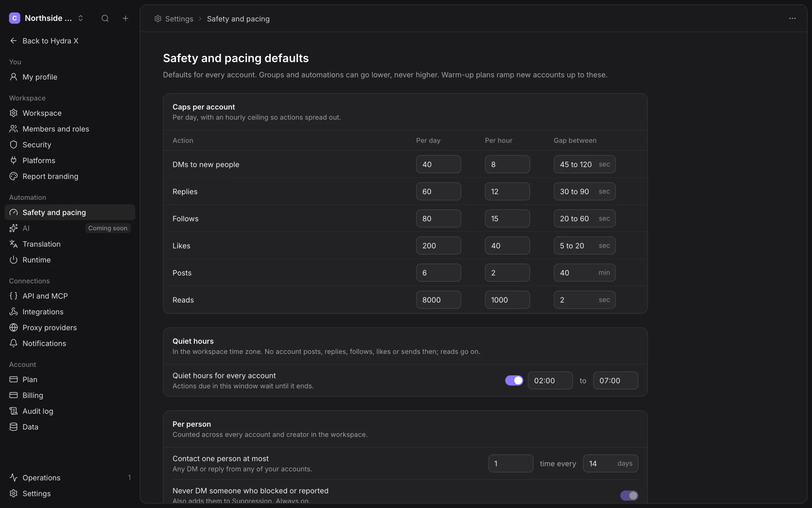Click the Operations activity pulse icon
The width and height of the screenshot is (812, 508).
(x=14, y=478)
